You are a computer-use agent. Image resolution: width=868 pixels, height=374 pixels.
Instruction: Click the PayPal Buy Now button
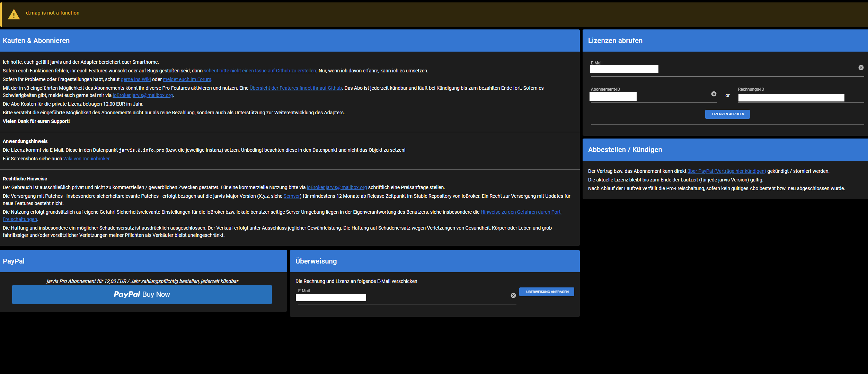coord(142,294)
